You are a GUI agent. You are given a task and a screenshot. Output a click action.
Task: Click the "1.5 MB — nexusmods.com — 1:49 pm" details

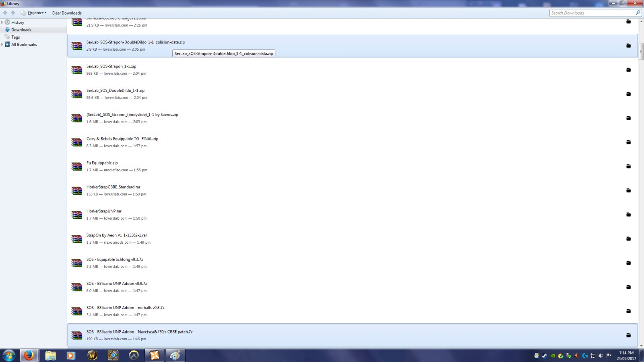point(118,243)
